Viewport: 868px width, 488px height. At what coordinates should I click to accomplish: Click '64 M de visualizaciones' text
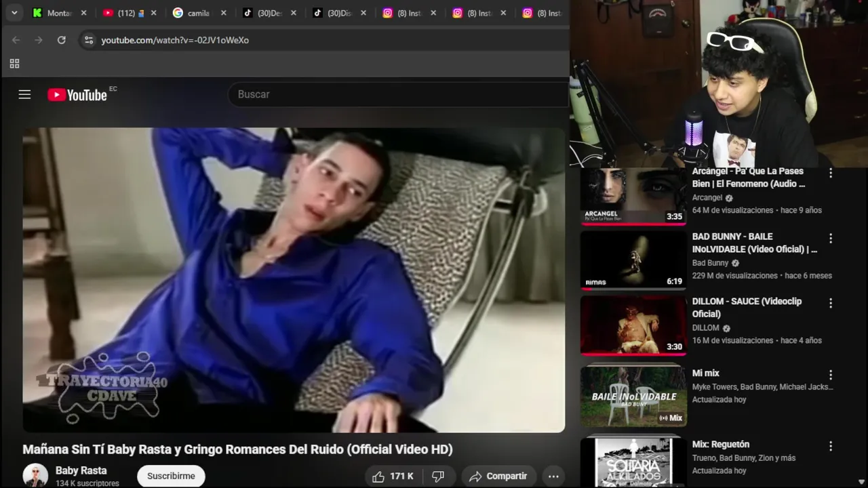732,210
